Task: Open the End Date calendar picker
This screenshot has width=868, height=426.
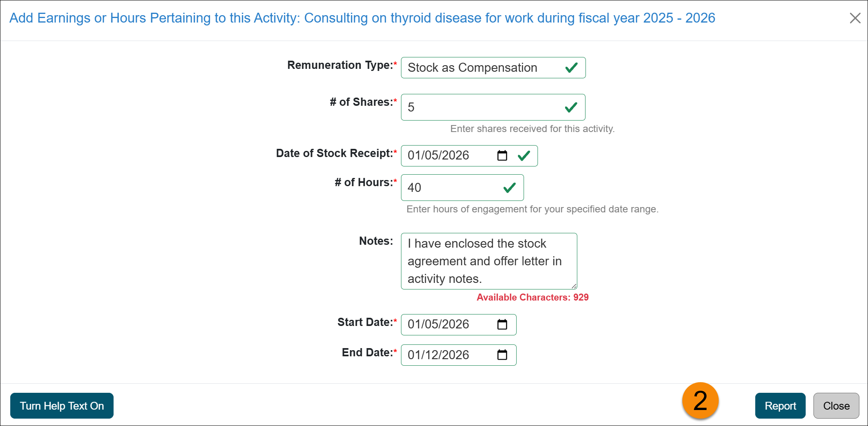Action: click(502, 355)
